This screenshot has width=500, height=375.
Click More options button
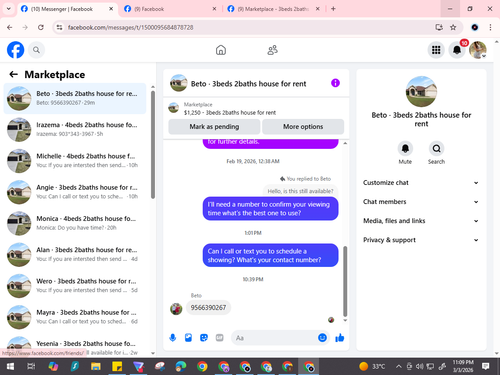(303, 127)
